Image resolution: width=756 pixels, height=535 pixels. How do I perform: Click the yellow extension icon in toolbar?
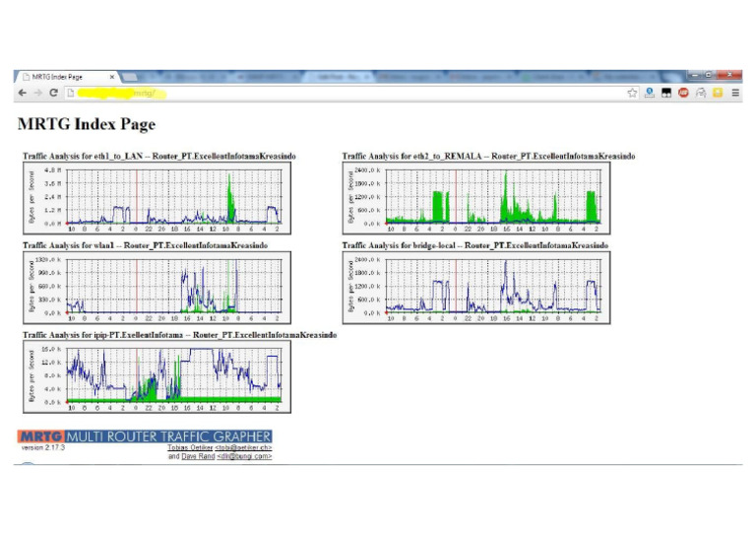pos(718,93)
